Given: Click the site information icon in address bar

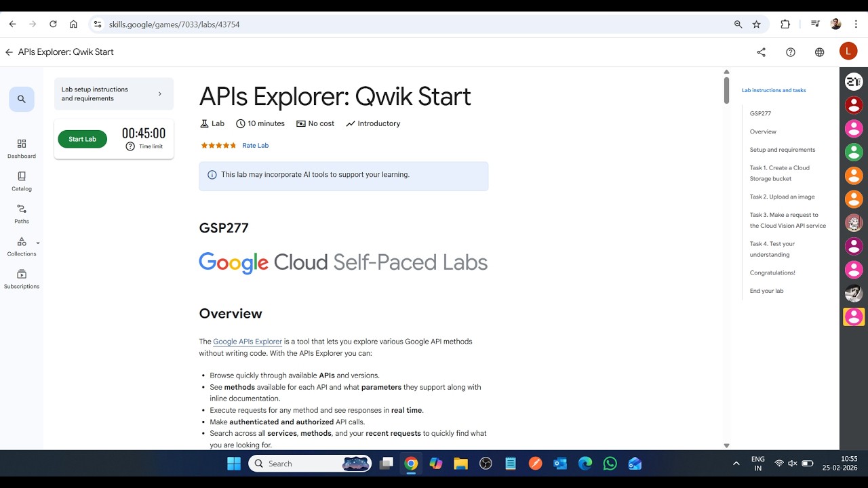Looking at the screenshot, I should pos(97,24).
